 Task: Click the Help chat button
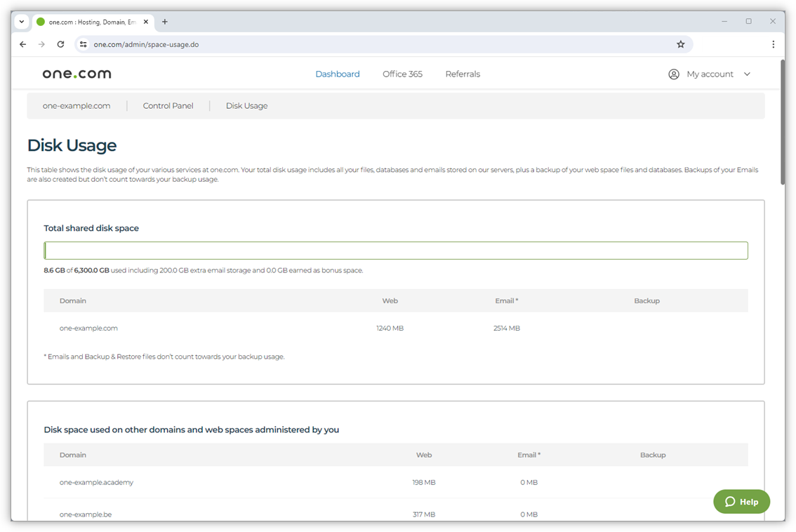[741, 501]
